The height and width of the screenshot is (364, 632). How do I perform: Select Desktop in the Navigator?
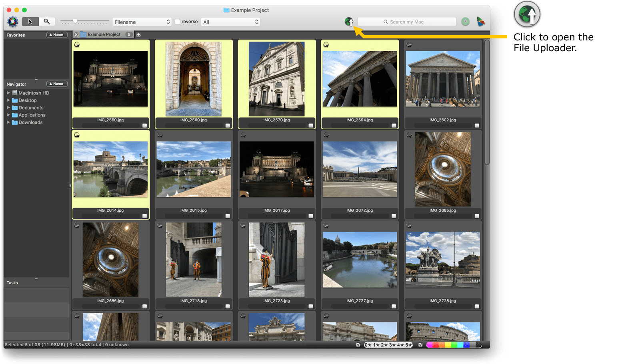(x=28, y=100)
